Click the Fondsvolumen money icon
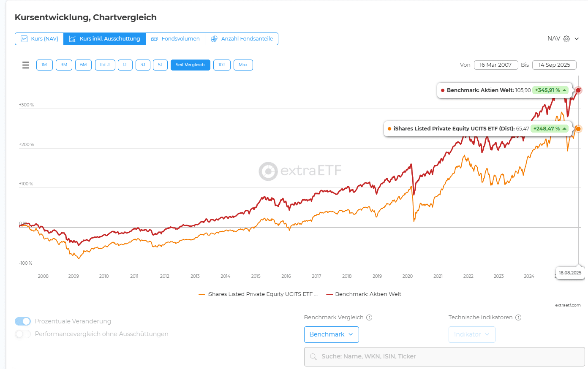 coord(155,39)
